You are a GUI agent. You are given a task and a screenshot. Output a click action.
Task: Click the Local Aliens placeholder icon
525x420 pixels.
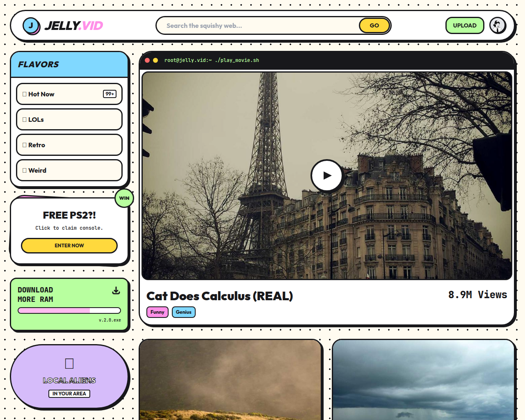[69, 363]
